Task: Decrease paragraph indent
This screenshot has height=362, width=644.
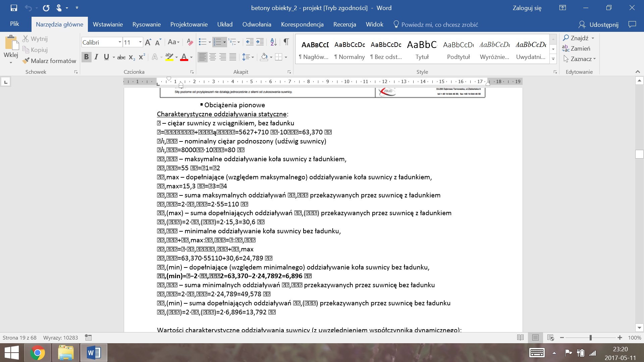Action: 250,42
